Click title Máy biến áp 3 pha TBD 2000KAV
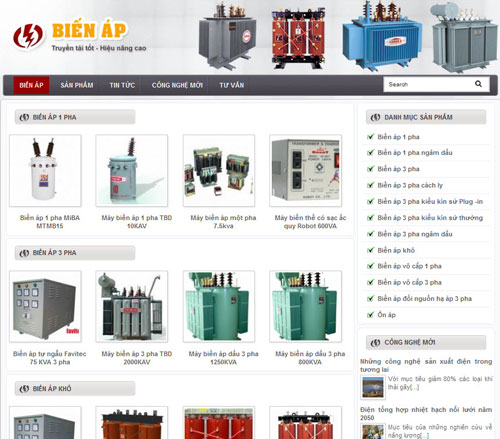The image size is (500, 439). 137,358
